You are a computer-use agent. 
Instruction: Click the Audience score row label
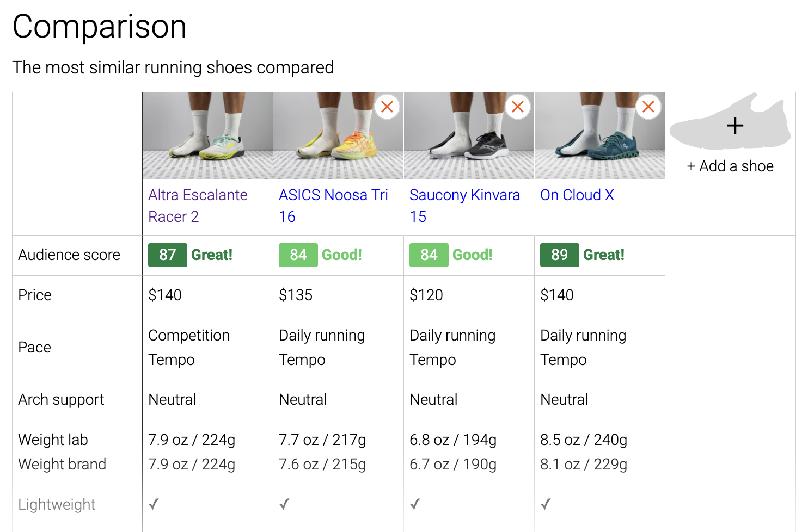(69, 255)
